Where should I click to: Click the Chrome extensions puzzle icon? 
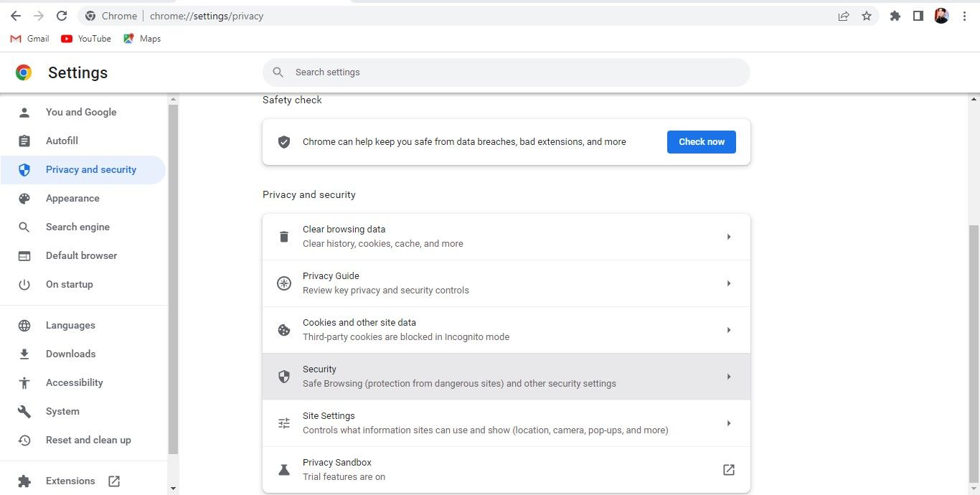coord(895,15)
